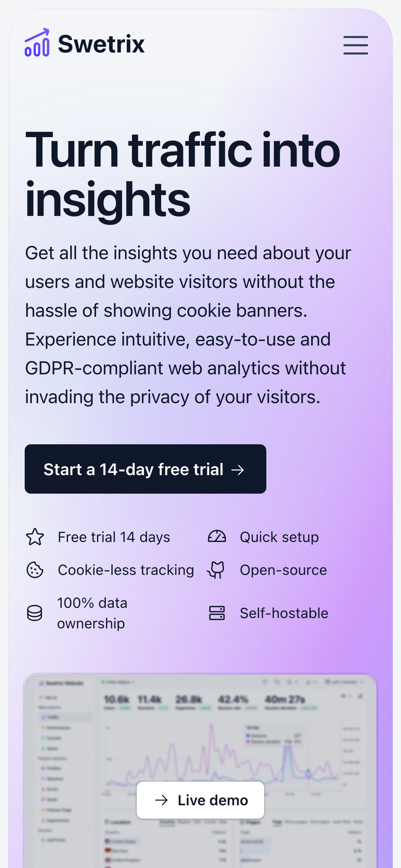Click the Swetrix brand name text
The image size is (401, 868).
click(101, 44)
